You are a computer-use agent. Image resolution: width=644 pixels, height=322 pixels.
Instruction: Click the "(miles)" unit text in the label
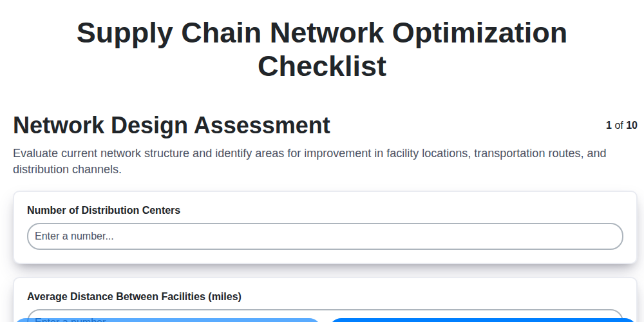coord(225,296)
